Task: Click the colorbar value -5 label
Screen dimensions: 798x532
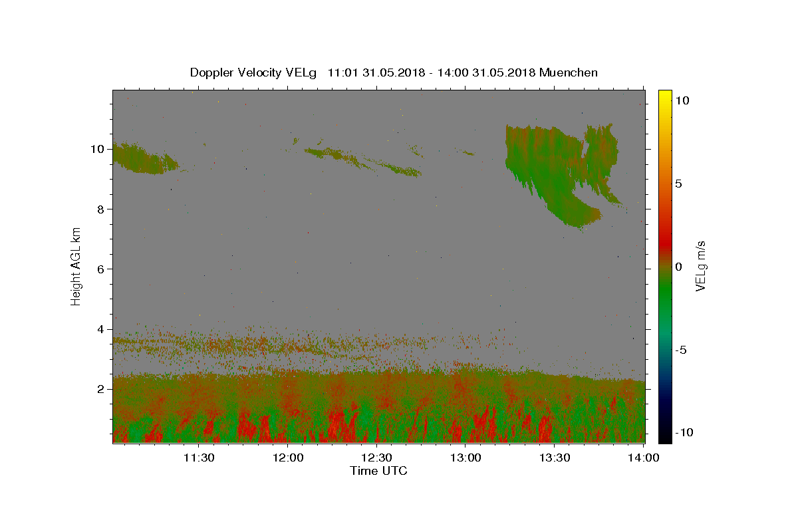Action: tap(682, 350)
